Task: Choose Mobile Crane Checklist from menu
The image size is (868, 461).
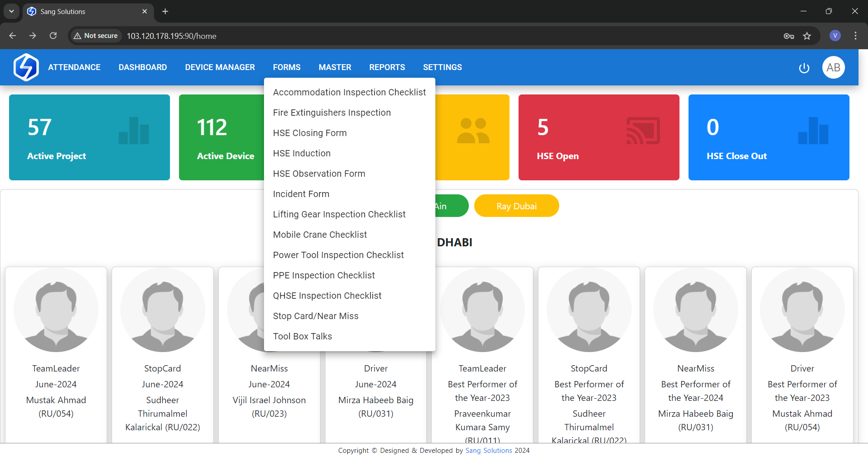Action: [x=320, y=235]
